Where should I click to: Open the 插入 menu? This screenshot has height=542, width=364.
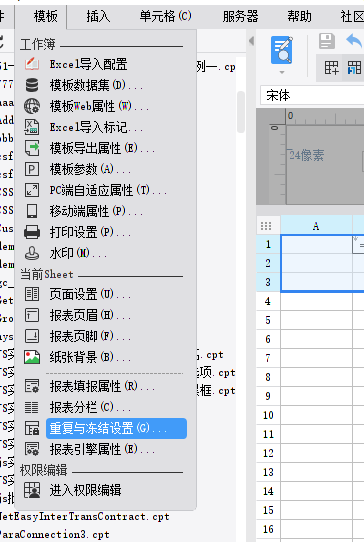pos(98,16)
